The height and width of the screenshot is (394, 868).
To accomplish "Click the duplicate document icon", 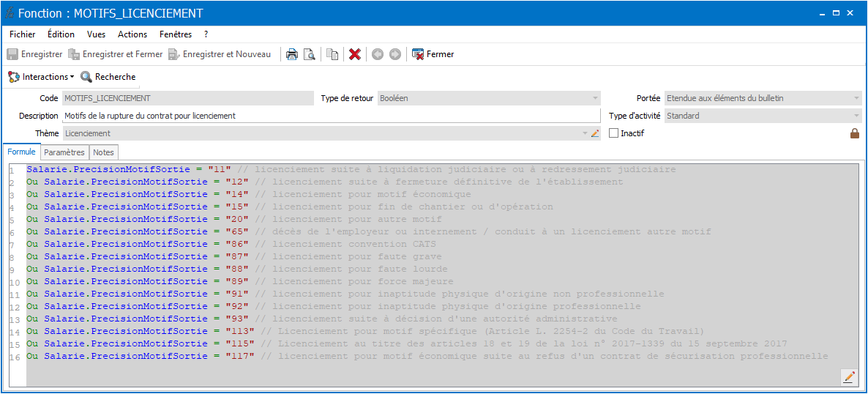I will (x=332, y=54).
